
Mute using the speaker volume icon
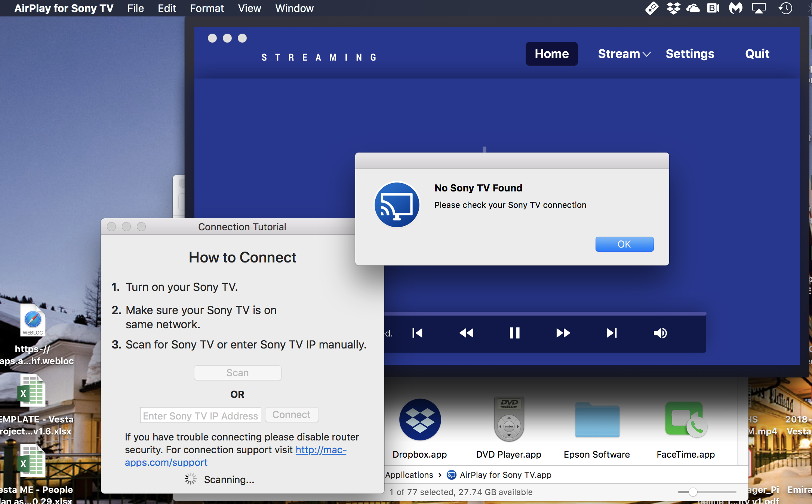tap(660, 333)
